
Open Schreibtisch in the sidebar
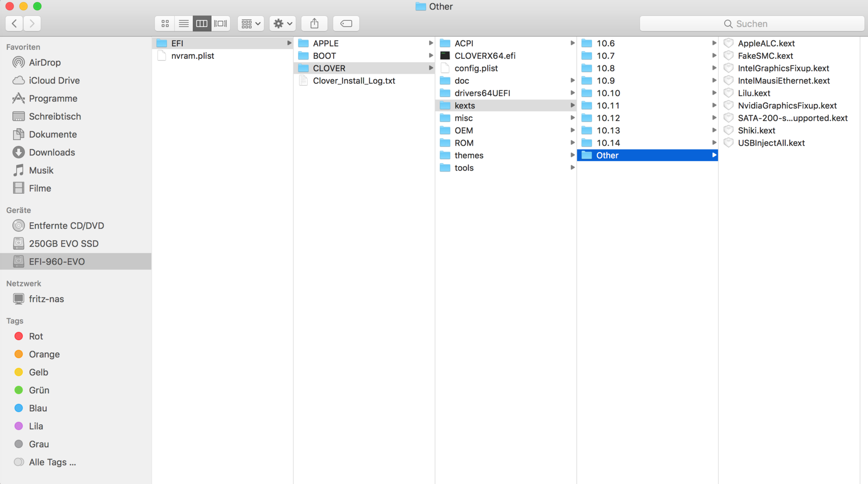[76, 116]
